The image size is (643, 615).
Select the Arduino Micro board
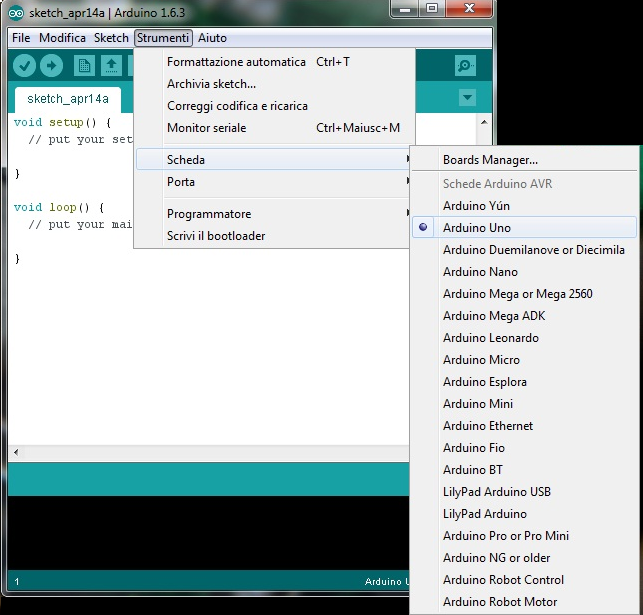pyautogui.click(x=524, y=360)
